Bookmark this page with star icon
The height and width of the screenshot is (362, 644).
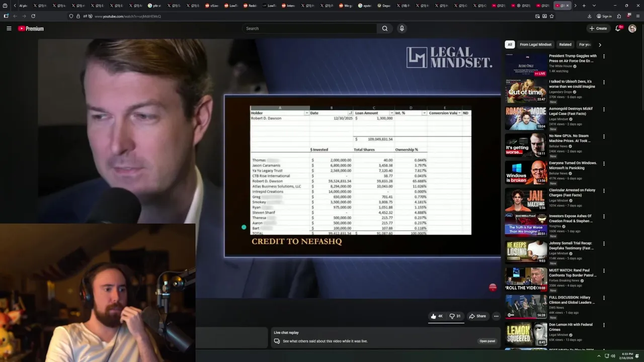click(x=551, y=16)
